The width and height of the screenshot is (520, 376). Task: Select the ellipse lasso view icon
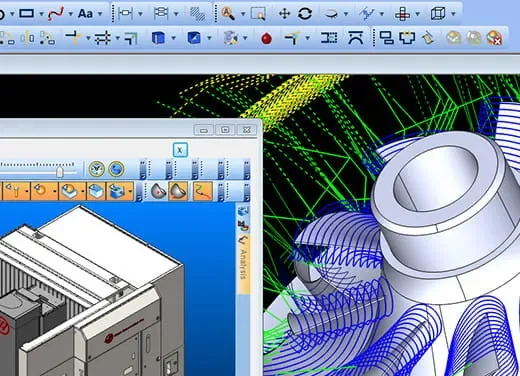click(331, 14)
